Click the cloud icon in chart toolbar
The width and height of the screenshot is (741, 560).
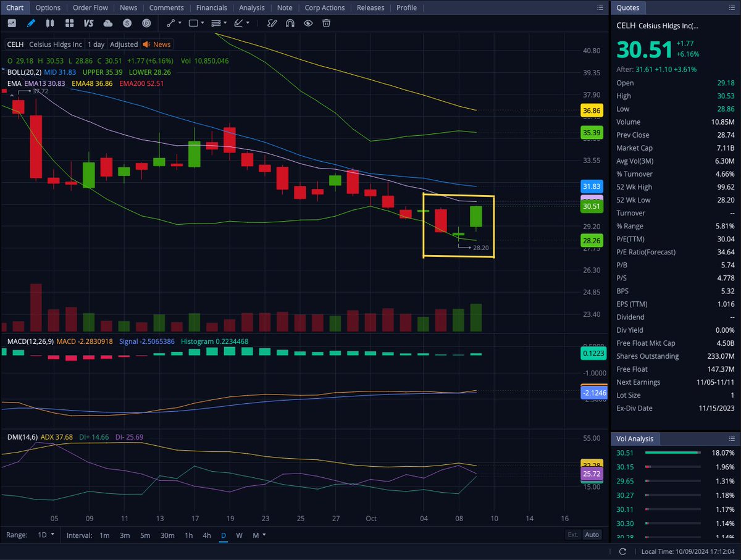click(x=108, y=23)
